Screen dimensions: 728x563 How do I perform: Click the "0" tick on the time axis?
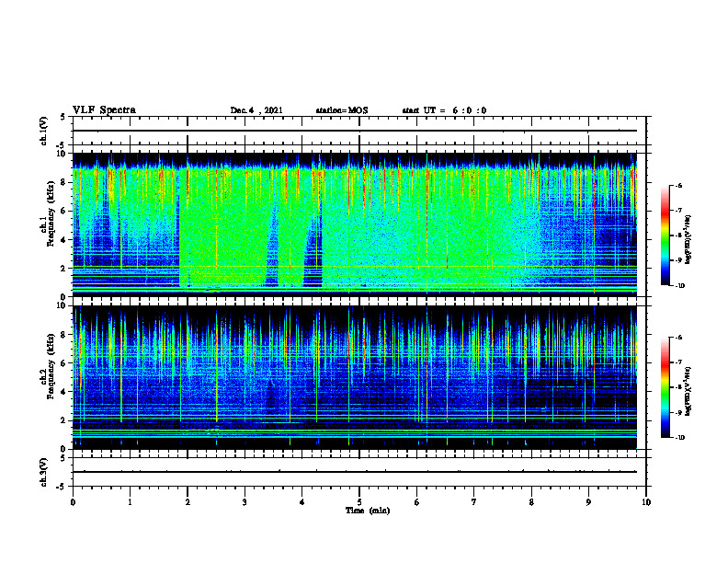pyautogui.click(x=73, y=502)
